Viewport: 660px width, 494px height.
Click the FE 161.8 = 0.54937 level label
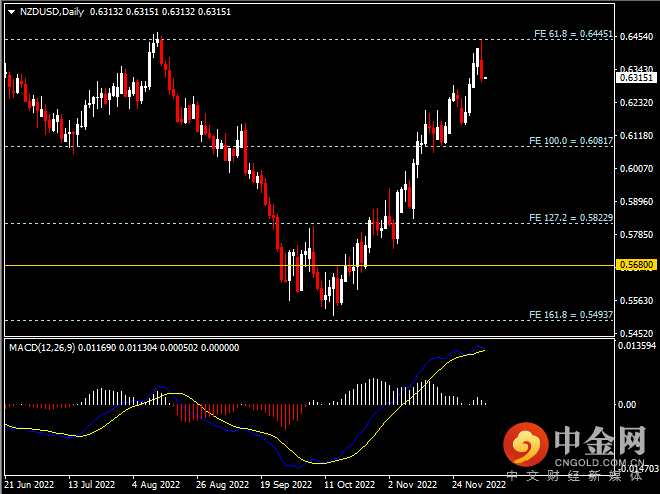pyautogui.click(x=571, y=314)
